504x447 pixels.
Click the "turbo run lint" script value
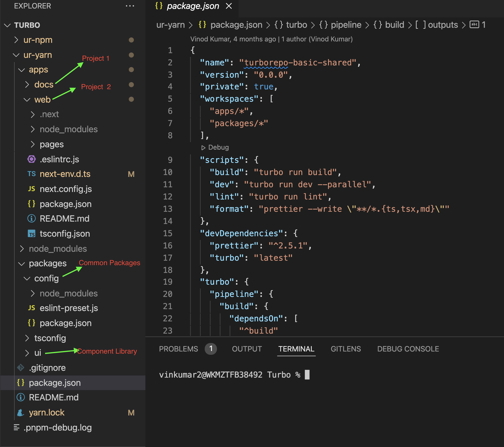click(288, 197)
